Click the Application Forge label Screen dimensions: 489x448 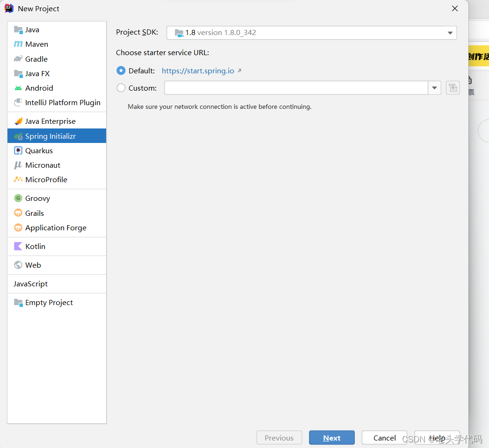click(x=56, y=228)
